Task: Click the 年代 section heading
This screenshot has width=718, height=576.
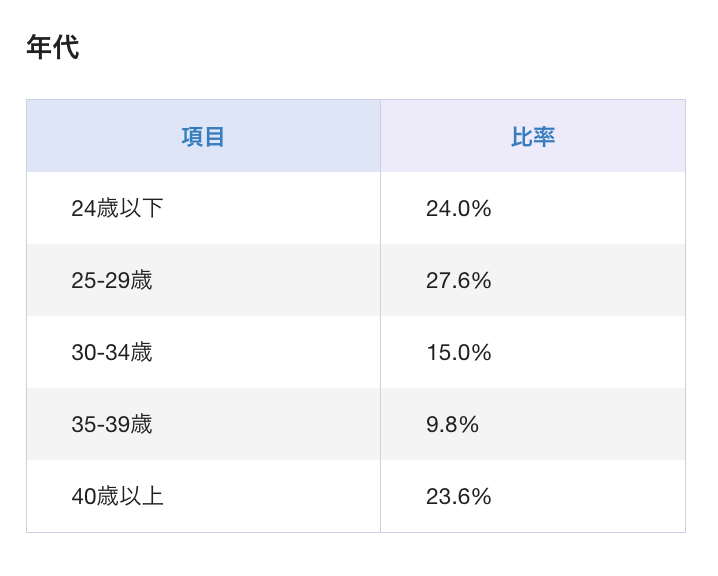Action: point(52,47)
